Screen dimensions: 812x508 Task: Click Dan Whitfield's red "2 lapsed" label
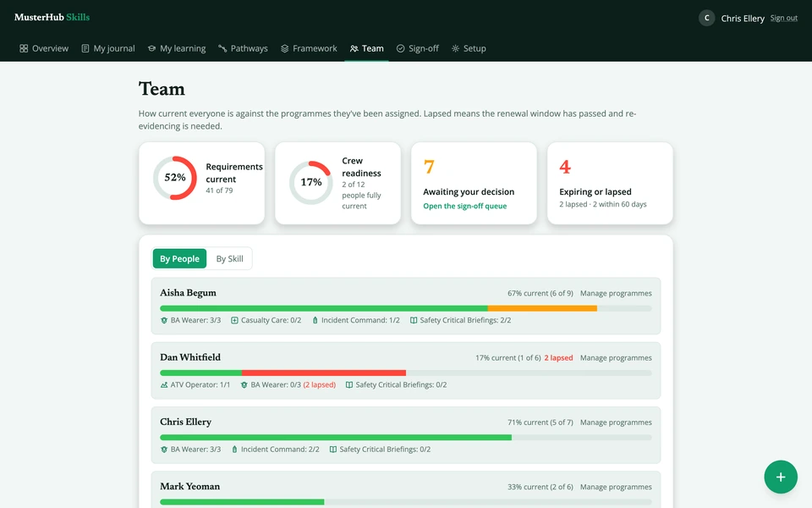tap(558, 357)
